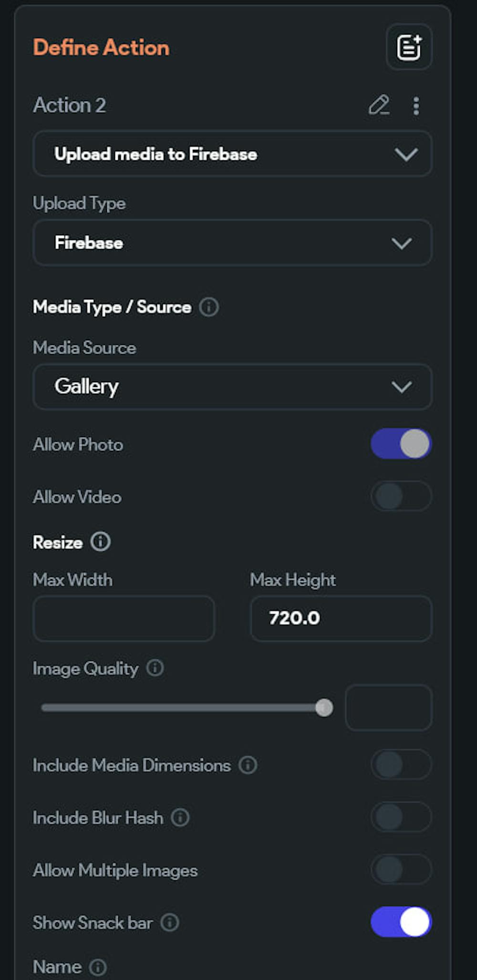The width and height of the screenshot is (477, 980).
Task: Click the pencil edit icon for Action 2
Action: [x=379, y=105]
